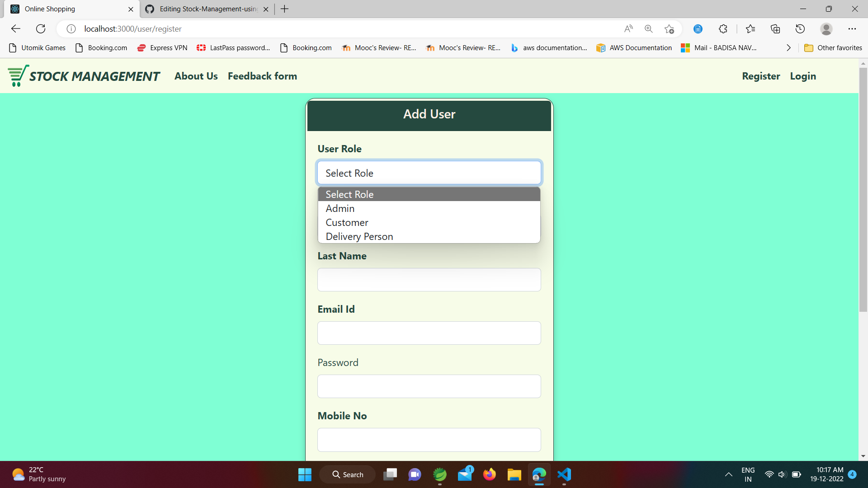Choose Customer from the role list
The width and height of the screenshot is (868, 488).
coord(347,222)
